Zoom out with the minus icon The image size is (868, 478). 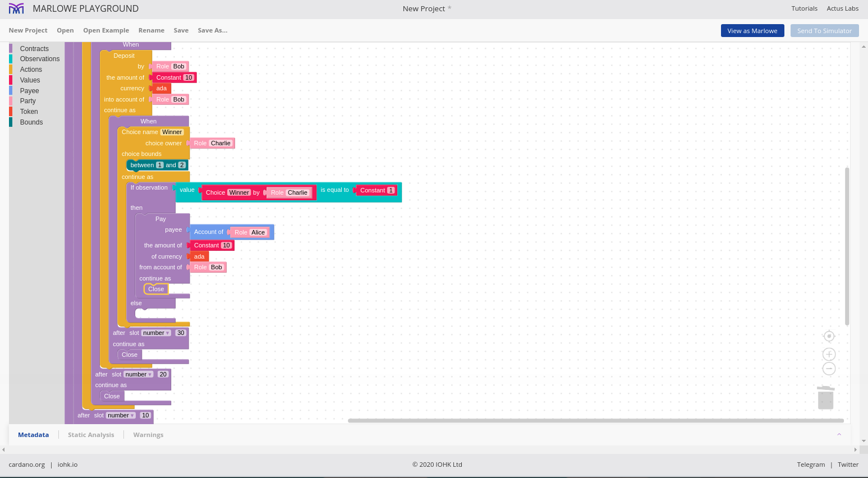[x=829, y=369]
